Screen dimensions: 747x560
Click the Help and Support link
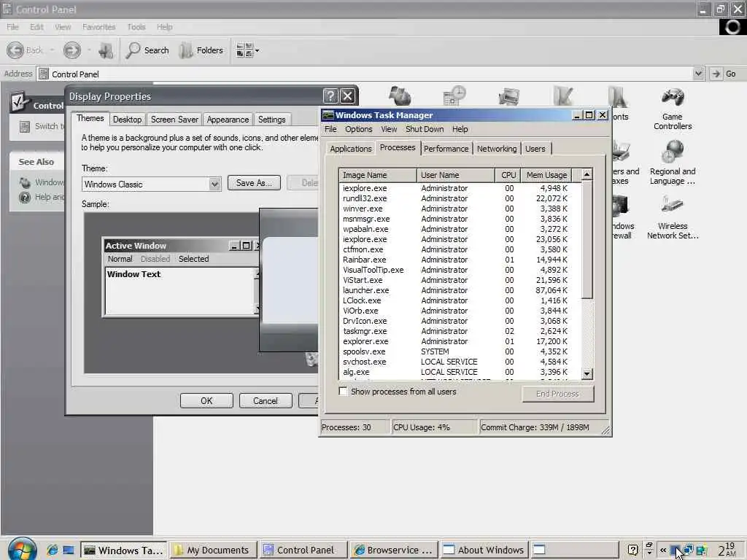click(42, 197)
